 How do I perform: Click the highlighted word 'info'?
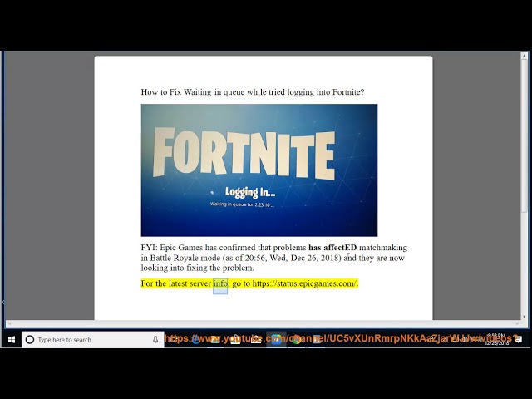(x=220, y=283)
